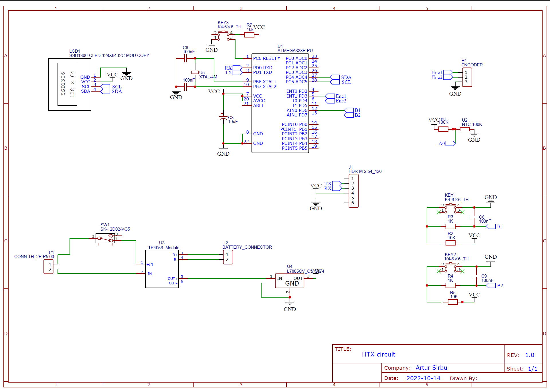Image resolution: width=550 pixels, height=392 pixels.
Task: Select the BATTERY_CONNECTOR symbol H2
Action: [x=228, y=257]
